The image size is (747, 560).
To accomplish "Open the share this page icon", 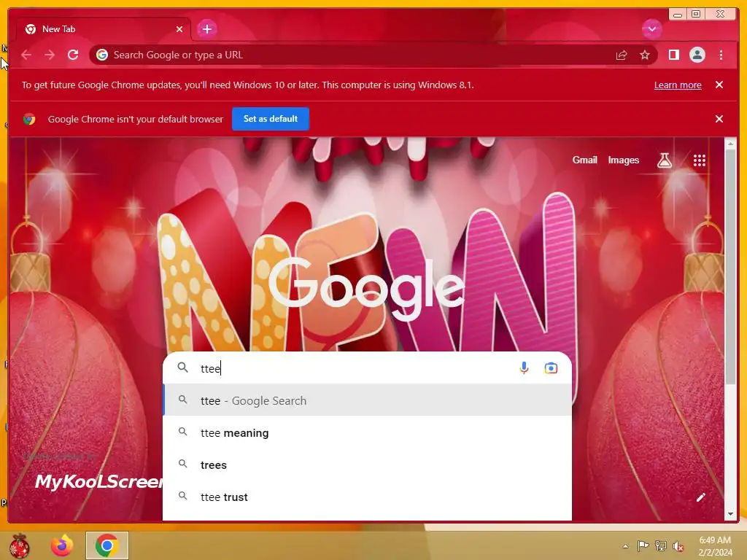I will pyautogui.click(x=622, y=55).
